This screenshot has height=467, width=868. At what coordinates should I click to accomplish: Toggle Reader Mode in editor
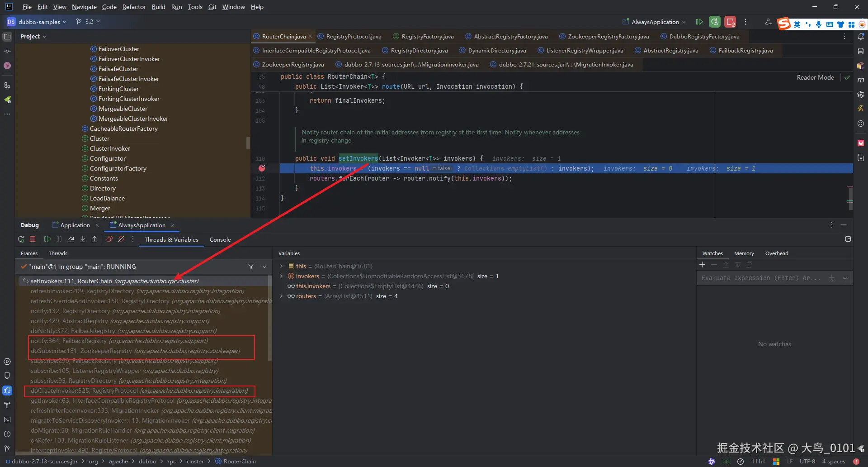pos(815,77)
